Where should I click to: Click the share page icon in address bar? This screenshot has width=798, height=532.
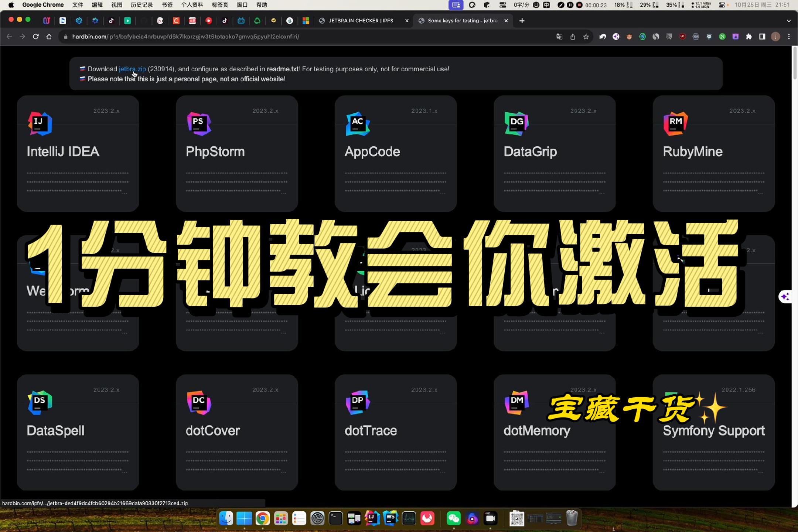(x=573, y=37)
